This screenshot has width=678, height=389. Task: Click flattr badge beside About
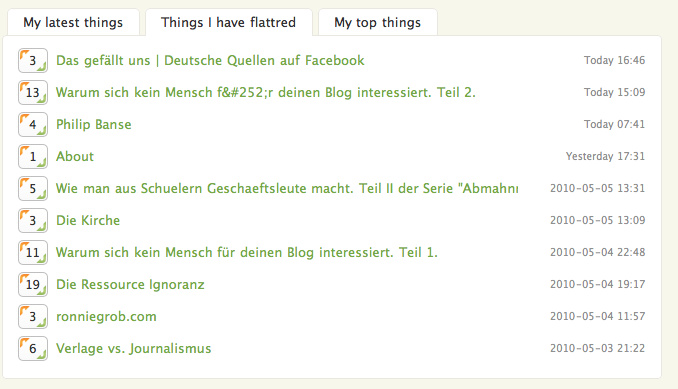click(x=33, y=156)
